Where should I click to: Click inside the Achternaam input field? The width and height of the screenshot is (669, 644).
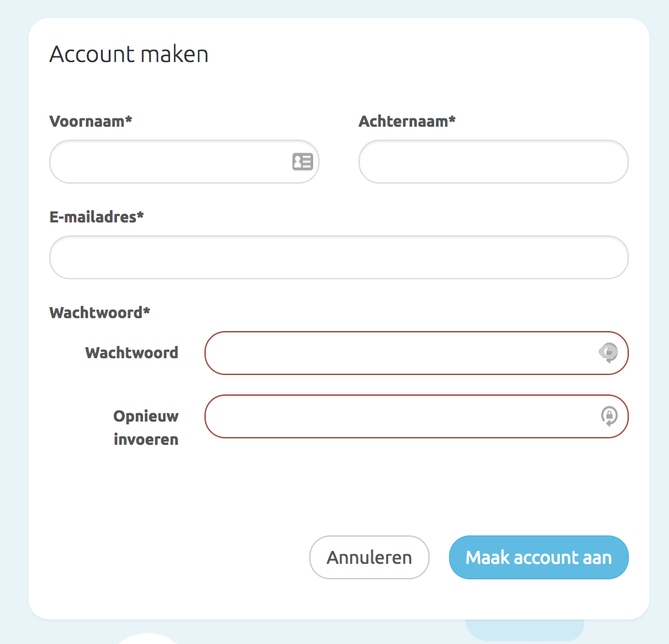click(493, 162)
